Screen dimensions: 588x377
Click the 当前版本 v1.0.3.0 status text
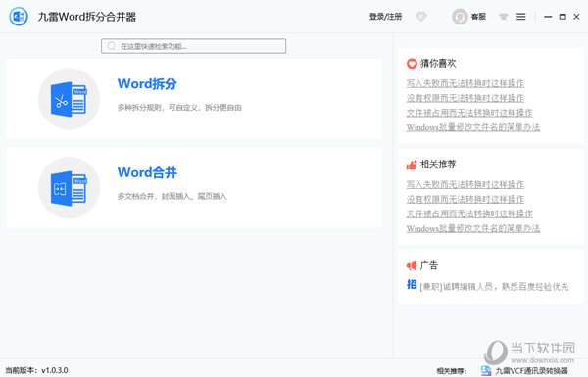pos(37,370)
